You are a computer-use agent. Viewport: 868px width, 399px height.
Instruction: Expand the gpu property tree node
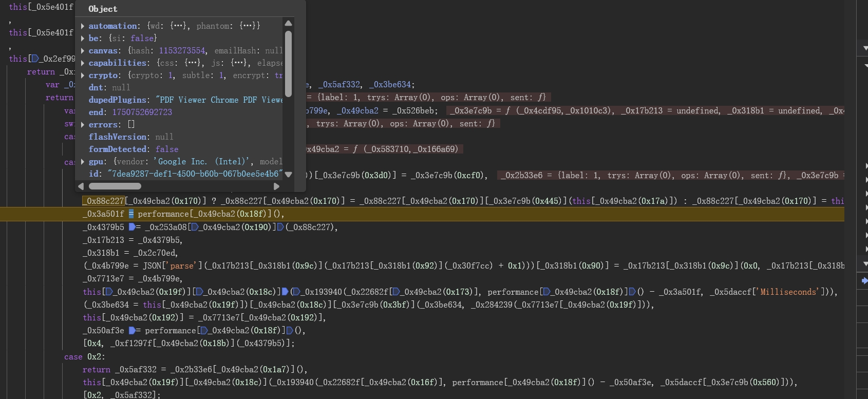tap(83, 161)
